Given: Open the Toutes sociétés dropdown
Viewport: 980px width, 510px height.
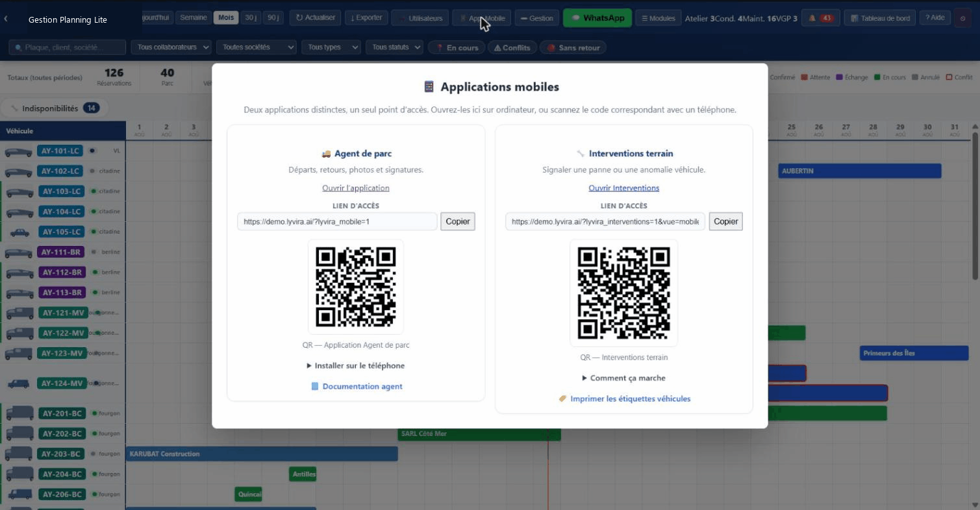Looking at the screenshot, I should [x=256, y=47].
